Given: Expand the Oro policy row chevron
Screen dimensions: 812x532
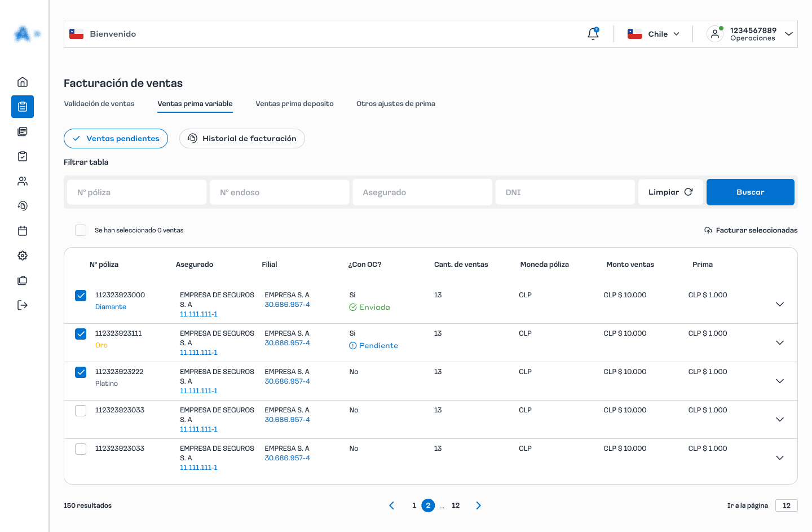Looking at the screenshot, I should 779,343.
